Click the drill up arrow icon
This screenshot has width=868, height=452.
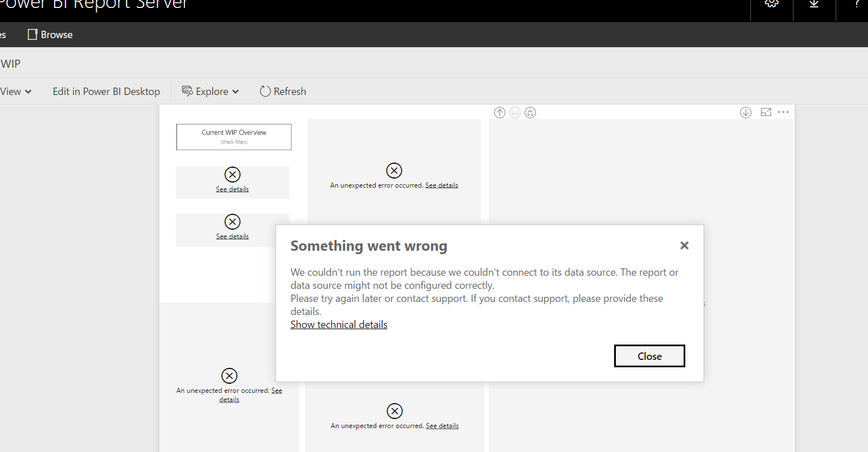(500, 113)
